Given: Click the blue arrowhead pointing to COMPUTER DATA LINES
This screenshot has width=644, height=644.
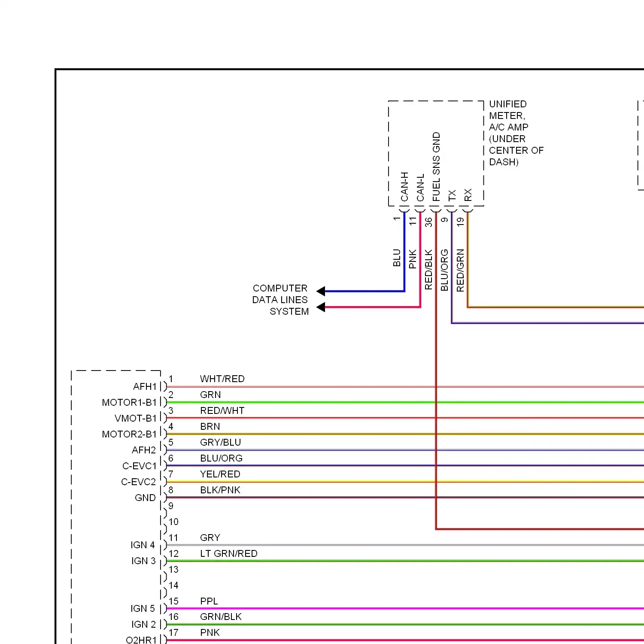Looking at the screenshot, I should pos(321,291).
